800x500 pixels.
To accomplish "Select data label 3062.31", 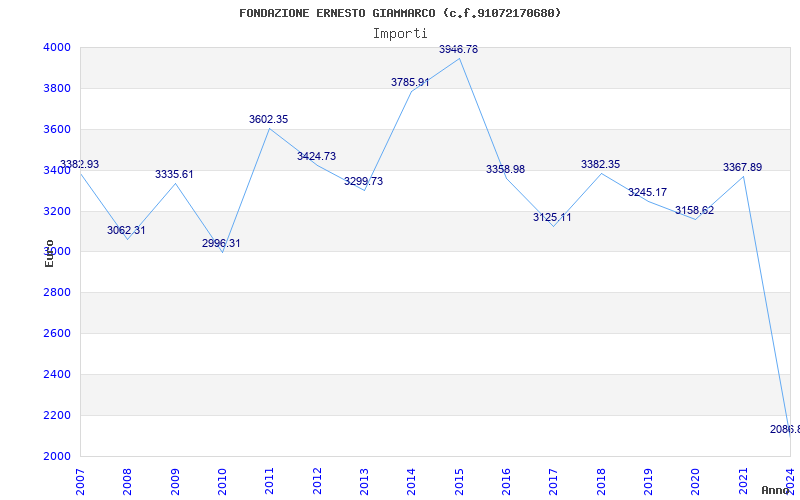I will 126,230.
